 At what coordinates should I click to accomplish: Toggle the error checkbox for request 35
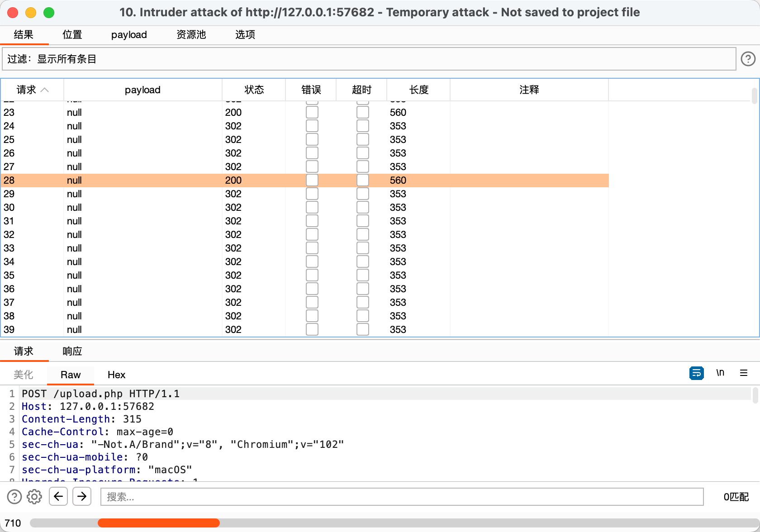click(x=312, y=275)
